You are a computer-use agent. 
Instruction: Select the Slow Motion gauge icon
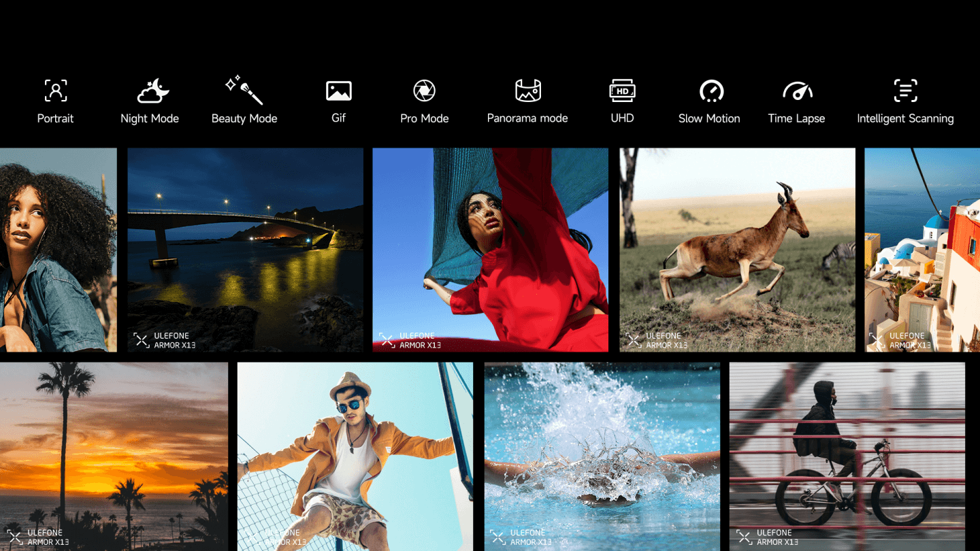[x=710, y=90]
